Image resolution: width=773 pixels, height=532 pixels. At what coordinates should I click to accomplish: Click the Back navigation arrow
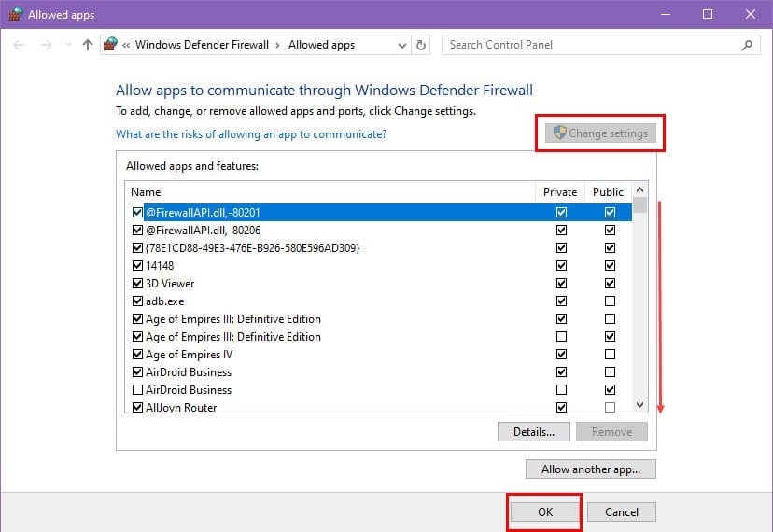pos(19,45)
